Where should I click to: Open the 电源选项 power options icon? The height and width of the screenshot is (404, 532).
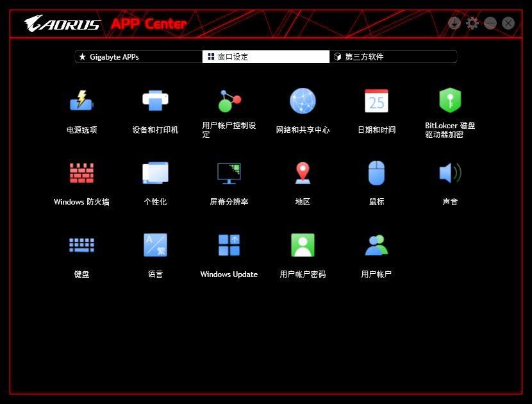click(x=81, y=101)
